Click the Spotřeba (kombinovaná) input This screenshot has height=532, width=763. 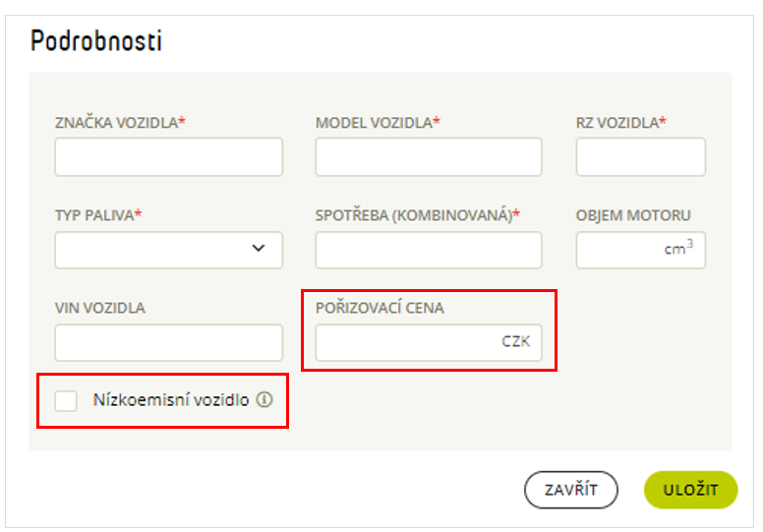pyautogui.click(x=429, y=250)
